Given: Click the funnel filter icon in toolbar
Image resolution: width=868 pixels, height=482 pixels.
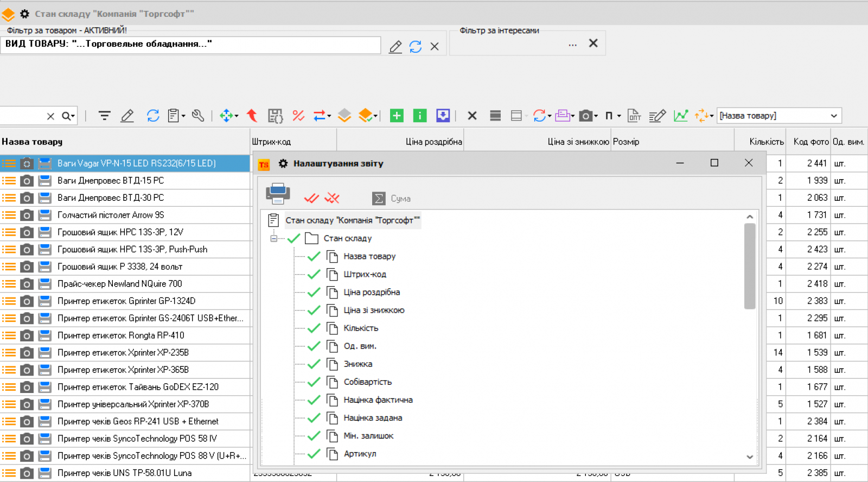Looking at the screenshot, I should coord(104,116).
